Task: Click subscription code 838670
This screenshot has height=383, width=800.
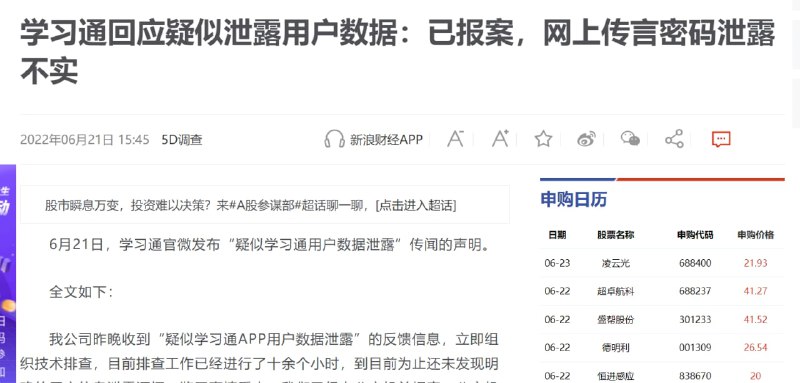Action: (x=695, y=376)
